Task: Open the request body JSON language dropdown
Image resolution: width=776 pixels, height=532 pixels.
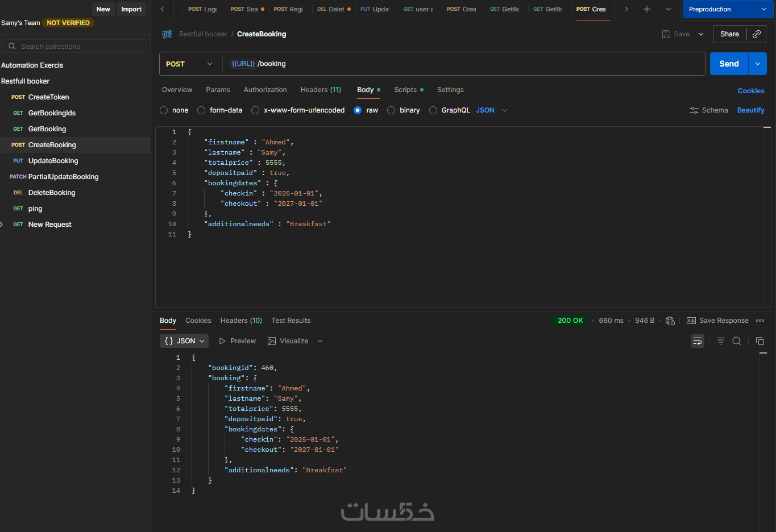Action: point(492,110)
